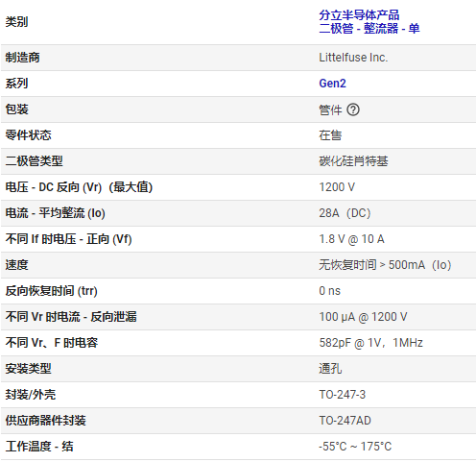Open the 二极管 - 整流器 - 单 link
This screenshot has height=462, width=476.
click(x=369, y=29)
